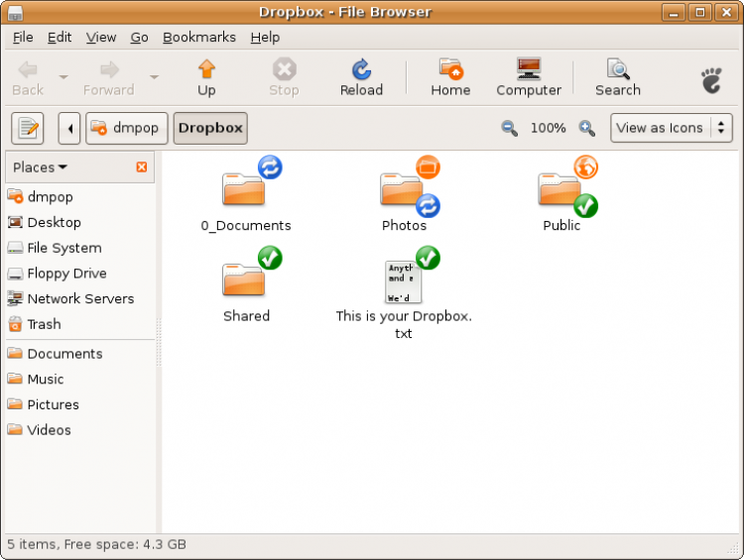Image resolution: width=744 pixels, height=560 pixels.
Task: Click the Dropbox path bar button
Action: pyautogui.click(x=210, y=128)
